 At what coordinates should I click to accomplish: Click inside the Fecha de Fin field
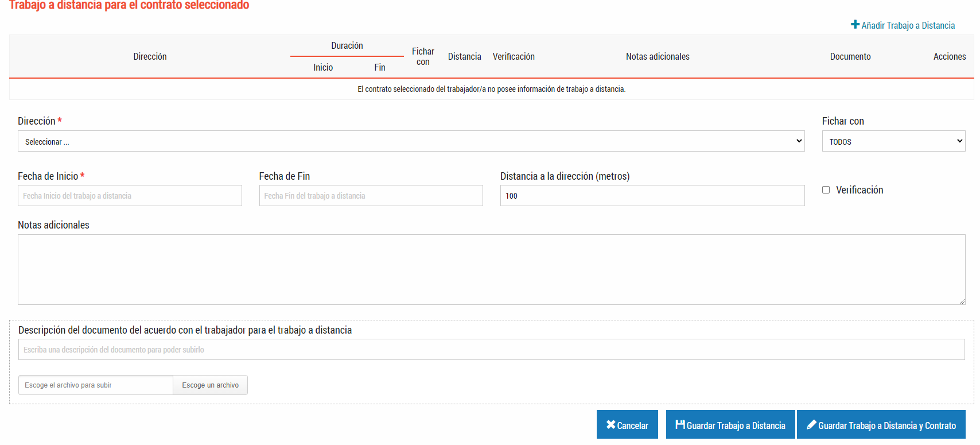pos(371,196)
